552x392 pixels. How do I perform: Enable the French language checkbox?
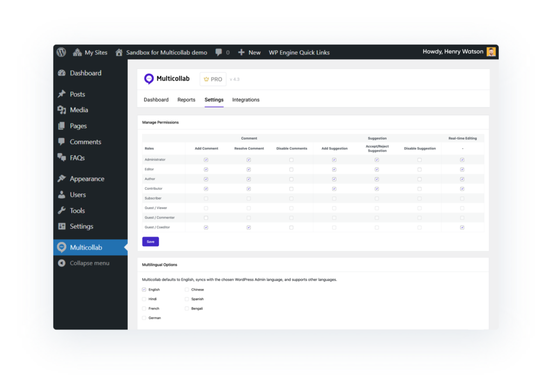tap(144, 308)
